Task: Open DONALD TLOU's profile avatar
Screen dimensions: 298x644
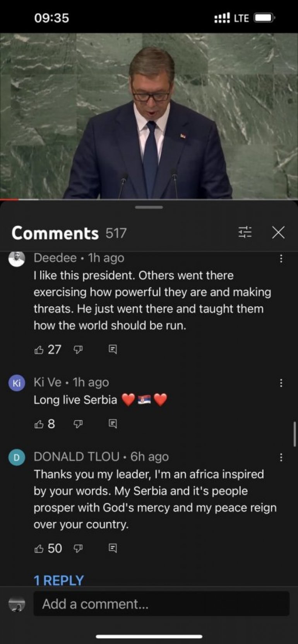Action: [x=17, y=457]
